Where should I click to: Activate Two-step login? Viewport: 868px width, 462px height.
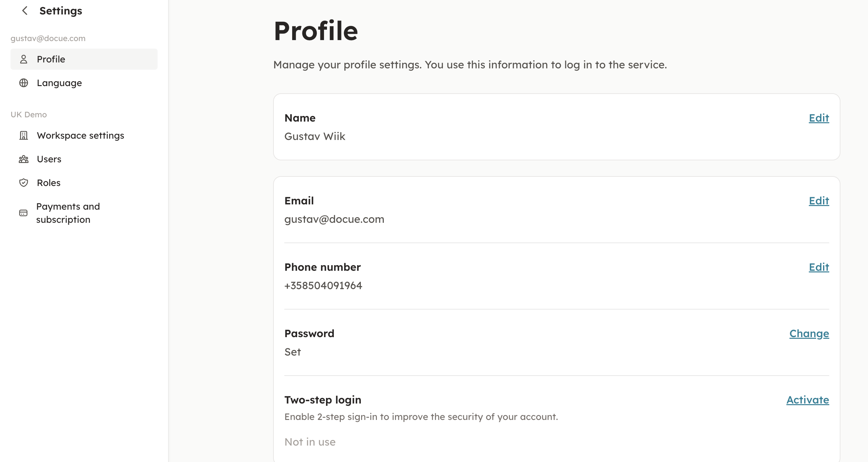click(808, 400)
